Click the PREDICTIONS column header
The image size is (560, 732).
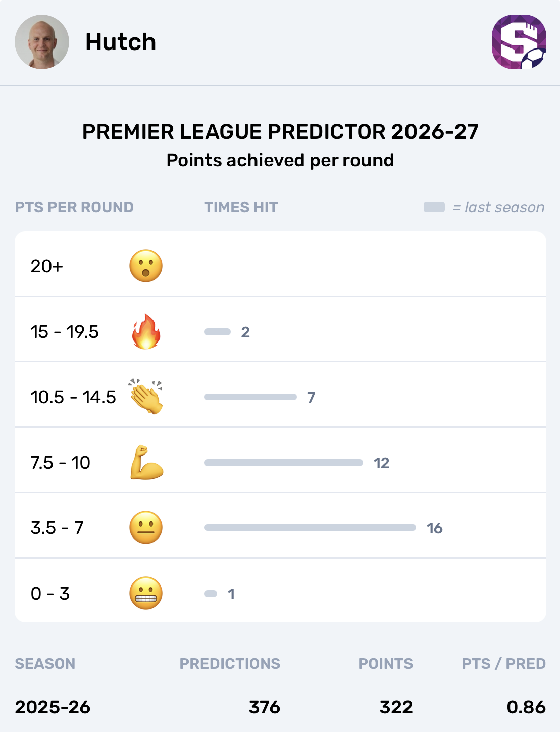click(230, 664)
